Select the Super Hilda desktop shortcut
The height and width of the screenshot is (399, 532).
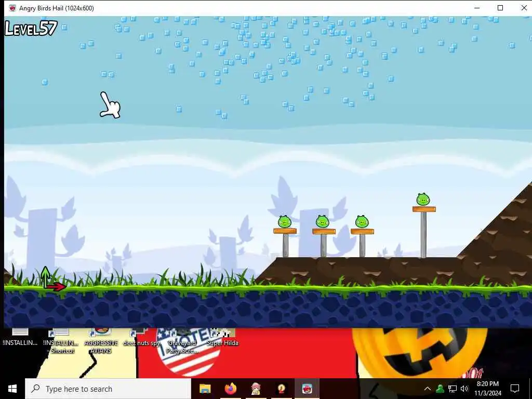222,338
